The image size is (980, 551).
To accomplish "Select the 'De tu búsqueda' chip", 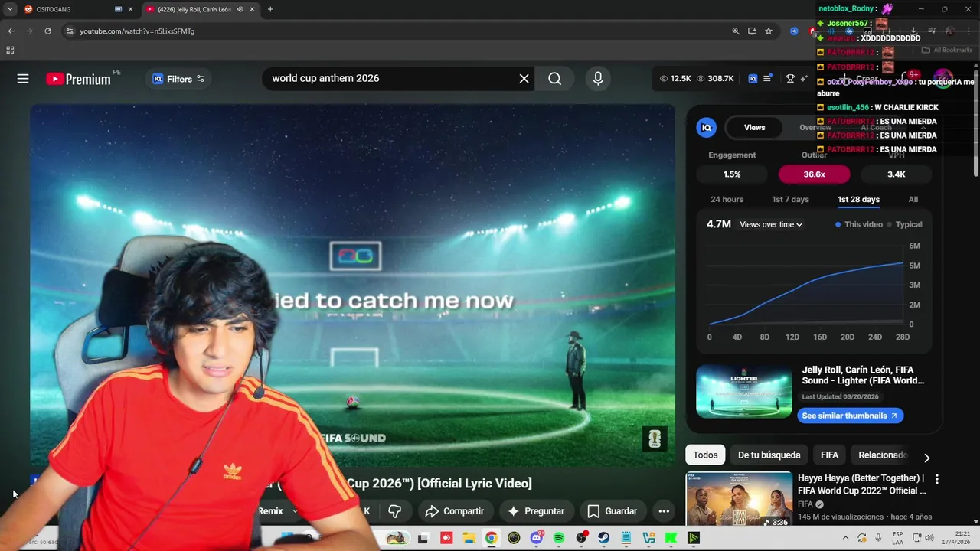I will pyautogui.click(x=769, y=455).
